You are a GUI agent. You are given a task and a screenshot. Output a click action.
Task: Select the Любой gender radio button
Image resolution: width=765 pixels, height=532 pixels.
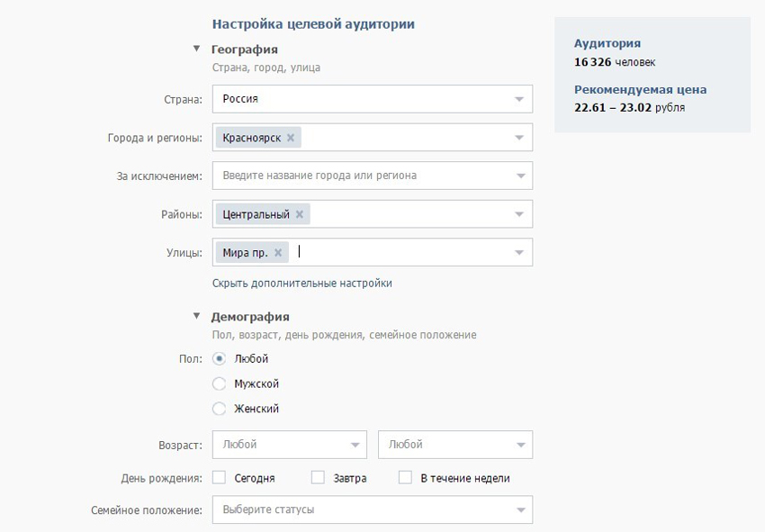point(219,358)
